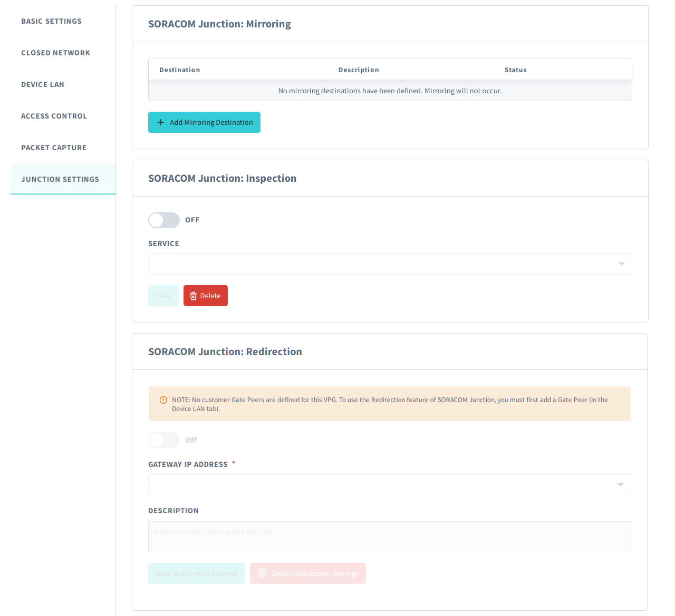This screenshot has height=616, width=675.
Task: Click trash icon in Delete Redirection Settings
Action: coord(262,573)
